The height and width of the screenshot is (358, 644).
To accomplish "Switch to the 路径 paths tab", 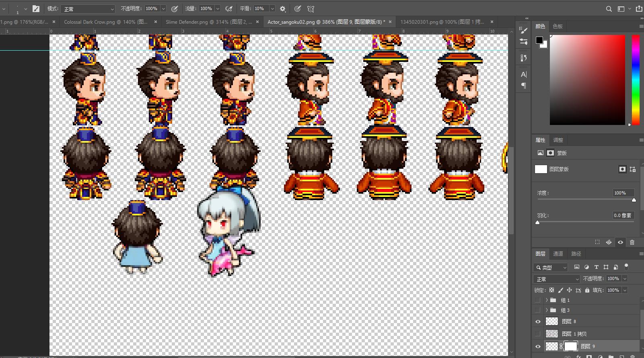I will click(x=576, y=254).
